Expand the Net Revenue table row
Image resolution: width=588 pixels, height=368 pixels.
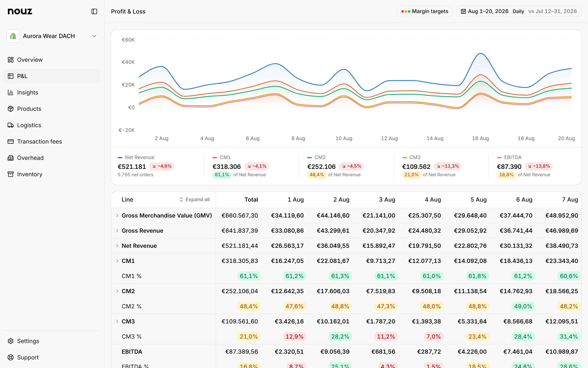click(117, 246)
